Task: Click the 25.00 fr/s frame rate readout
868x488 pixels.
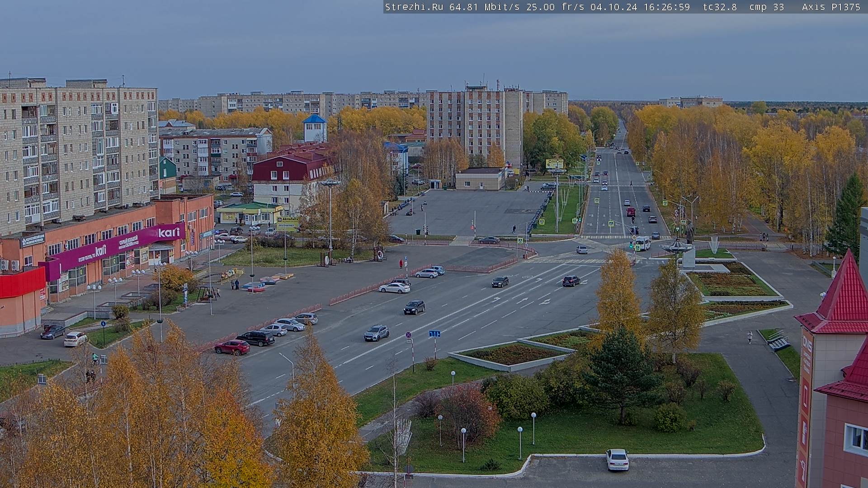Action: tap(555, 7)
